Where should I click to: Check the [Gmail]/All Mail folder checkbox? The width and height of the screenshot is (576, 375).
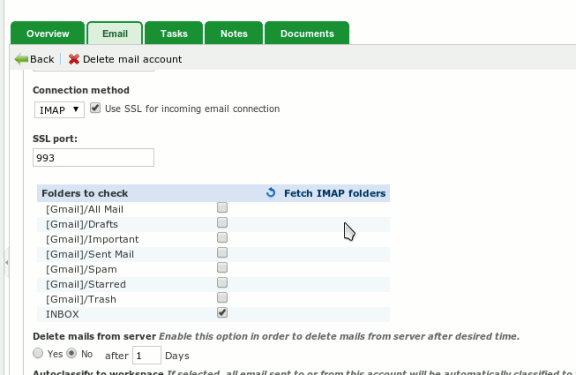(222, 208)
